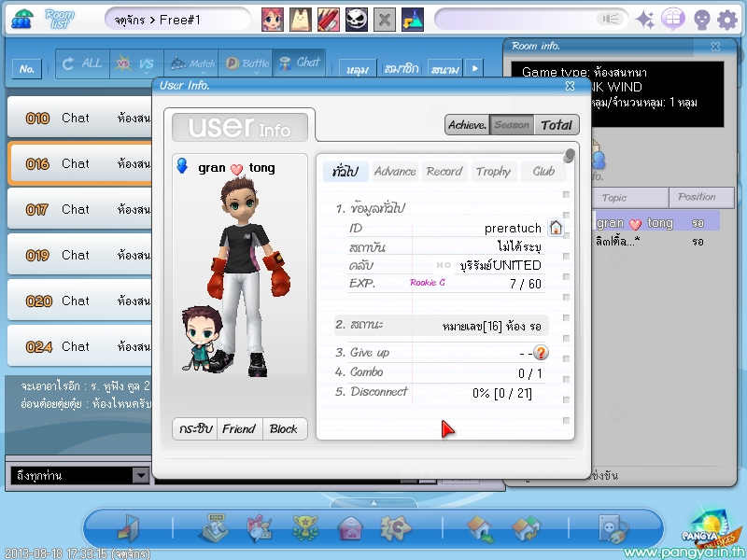Screen dimensions: 747x560
Task: Open the Record tab
Action: [444, 172]
